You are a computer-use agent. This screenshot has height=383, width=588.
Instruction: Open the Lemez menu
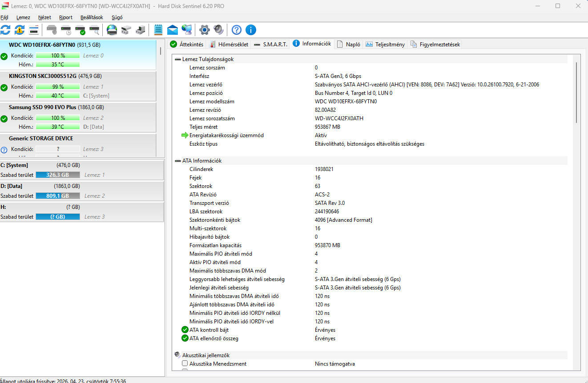point(23,17)
